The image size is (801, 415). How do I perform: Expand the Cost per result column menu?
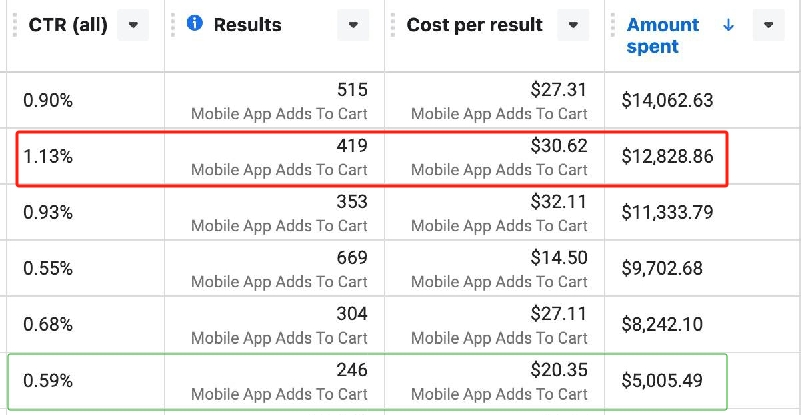click(x=573, y=25)
